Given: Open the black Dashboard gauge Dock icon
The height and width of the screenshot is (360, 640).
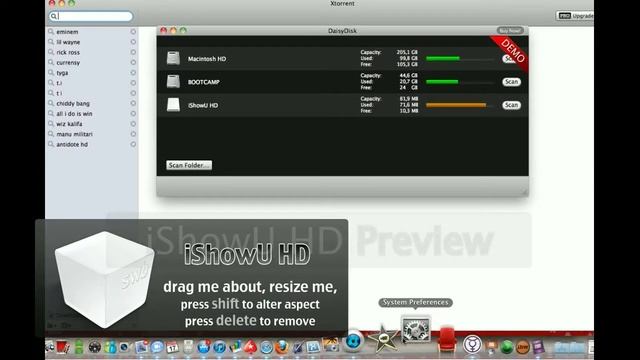Looking at the screenshot, I should [95, 347].
